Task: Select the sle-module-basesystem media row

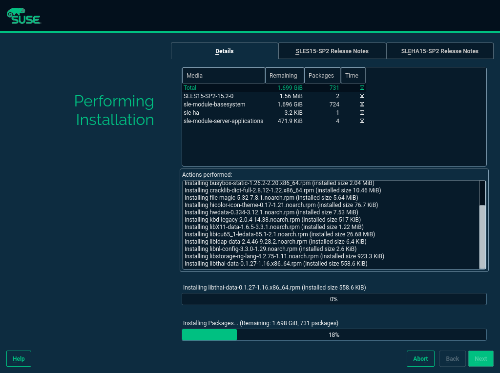Action: 274,104
